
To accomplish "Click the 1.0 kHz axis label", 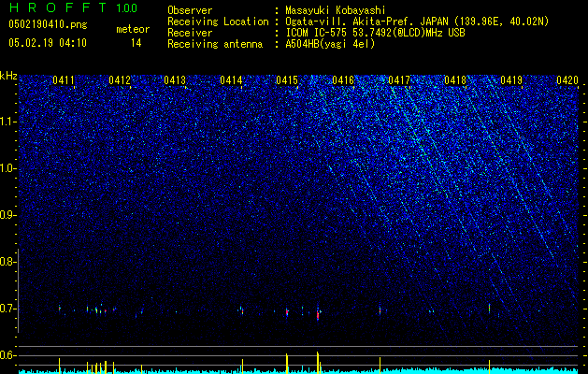I will click(x=7, y=168).
